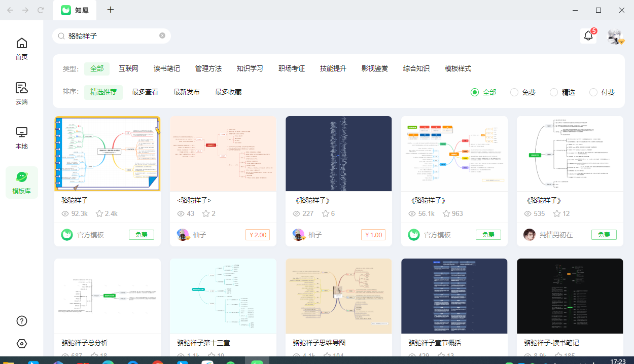Filter by 职场考证 category
The image size is (634, 364).
tap(292, 69)
